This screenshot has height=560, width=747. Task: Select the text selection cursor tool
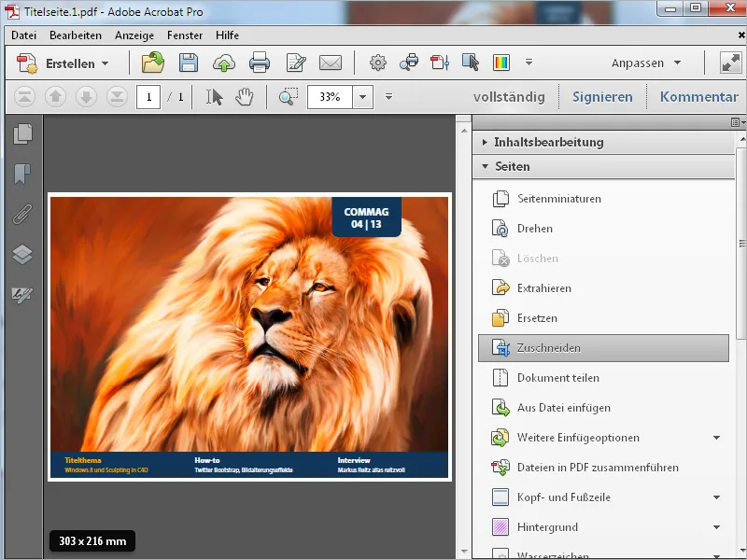coord(214,97)
